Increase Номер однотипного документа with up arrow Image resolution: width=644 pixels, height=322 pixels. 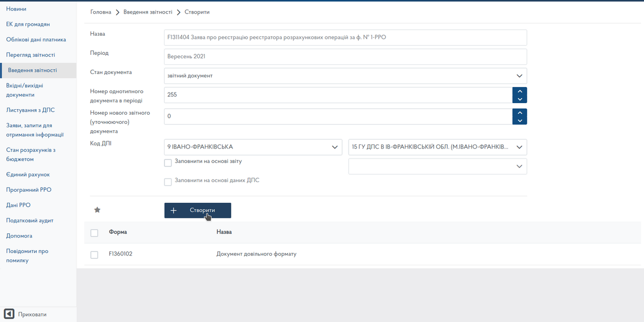click(x=519, y=91)
